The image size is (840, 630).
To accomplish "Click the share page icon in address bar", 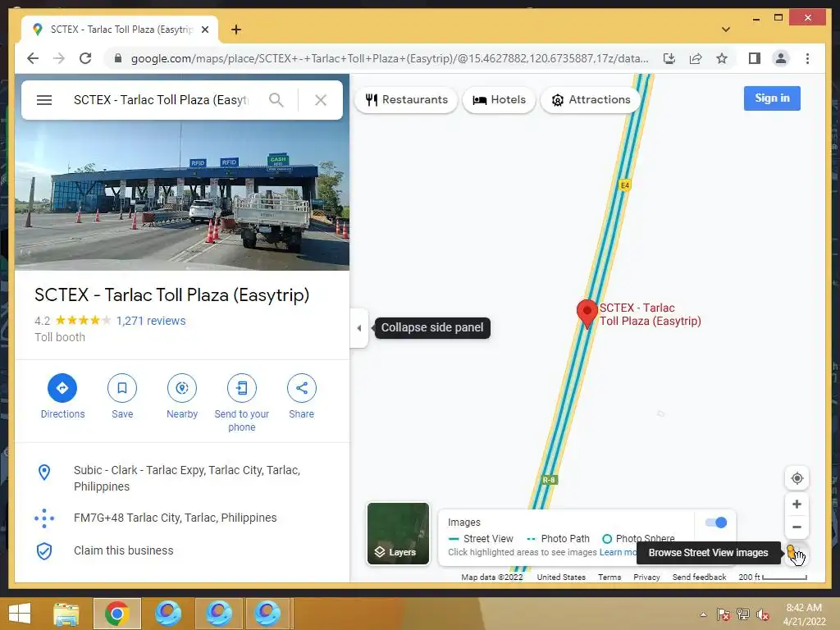I will click(x=696, y=58).
